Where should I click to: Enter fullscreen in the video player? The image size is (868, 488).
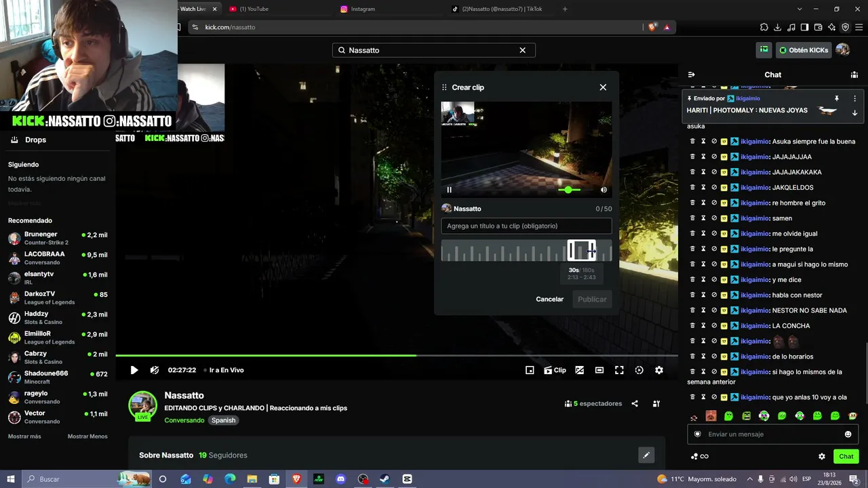pyautogui.click(x=619, y=370)
